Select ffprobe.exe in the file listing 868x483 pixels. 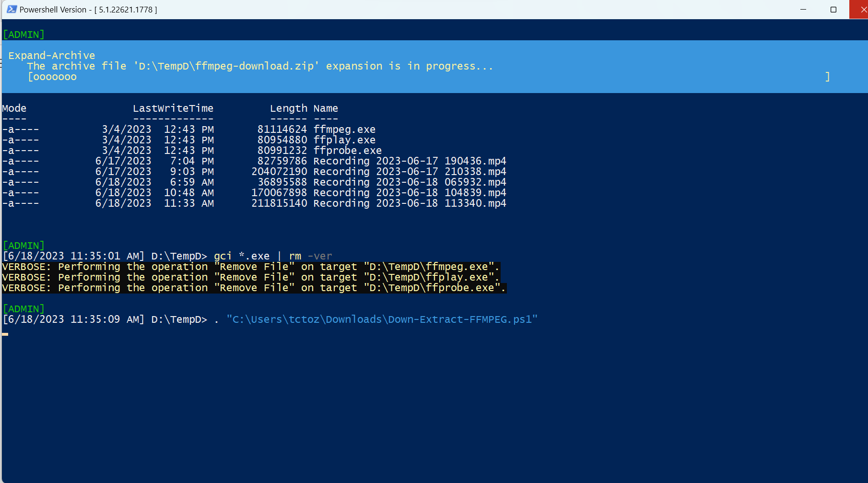(x=348, y=151)
